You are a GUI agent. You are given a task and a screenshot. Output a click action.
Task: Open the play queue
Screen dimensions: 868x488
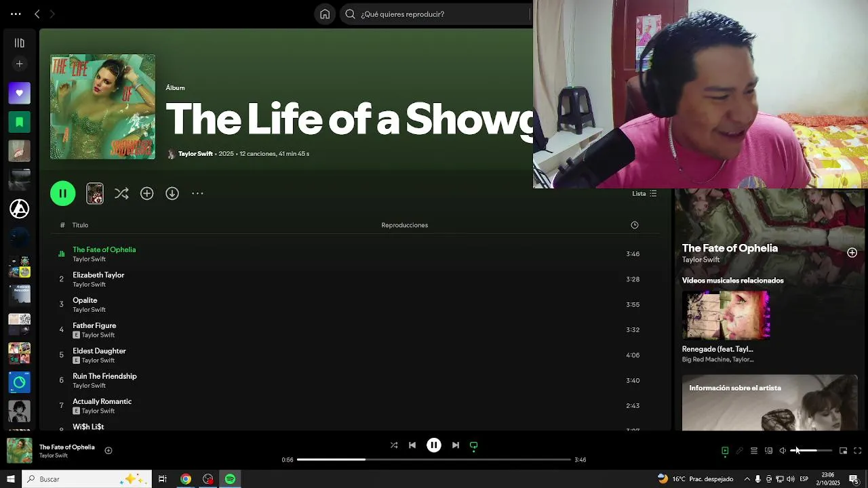pyautogui.click(x=754, y=451)
